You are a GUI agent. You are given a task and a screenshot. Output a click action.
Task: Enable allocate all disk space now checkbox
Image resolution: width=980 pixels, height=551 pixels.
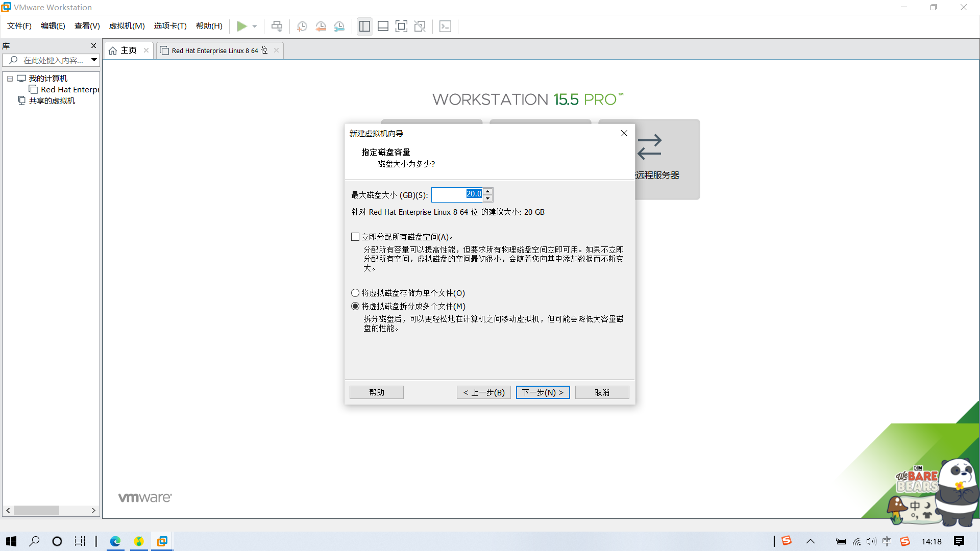tap(355, 237)
